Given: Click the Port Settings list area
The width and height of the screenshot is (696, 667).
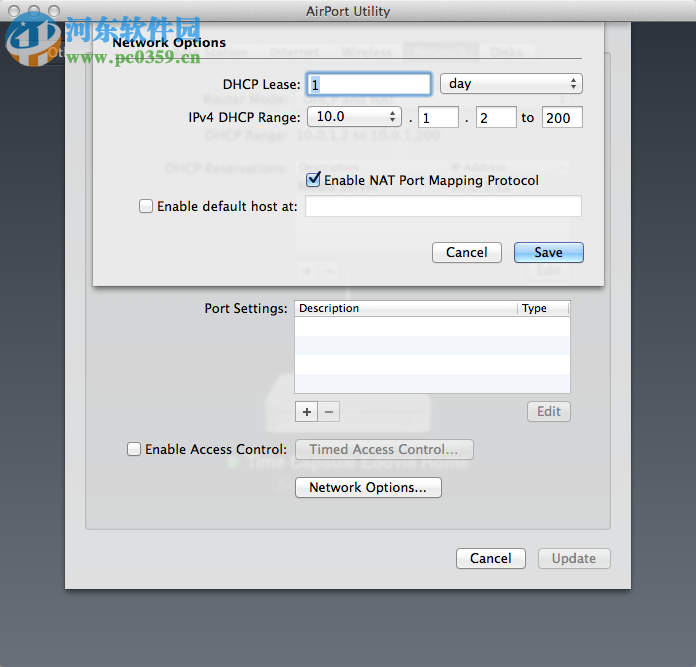Looking at the screenshot, I should pyautogui.click(x=432, y=355).
